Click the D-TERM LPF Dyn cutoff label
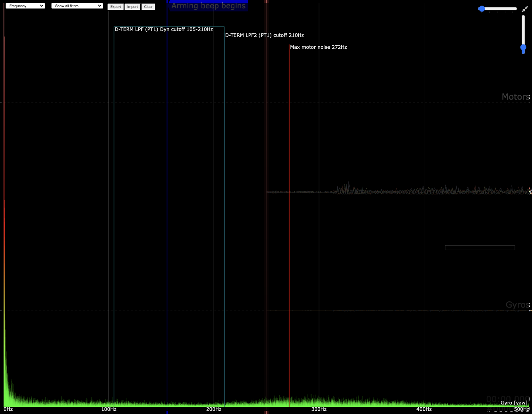 click(x=164, y=29)
